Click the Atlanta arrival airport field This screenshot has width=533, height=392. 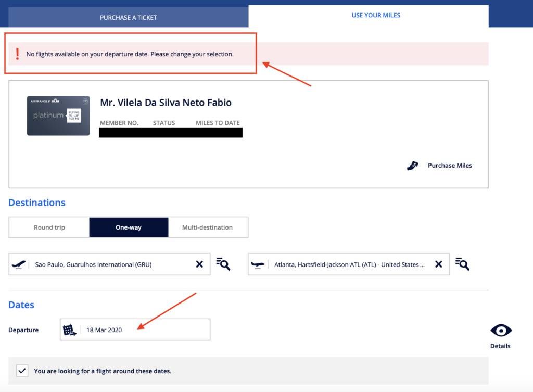coord(349,264)
